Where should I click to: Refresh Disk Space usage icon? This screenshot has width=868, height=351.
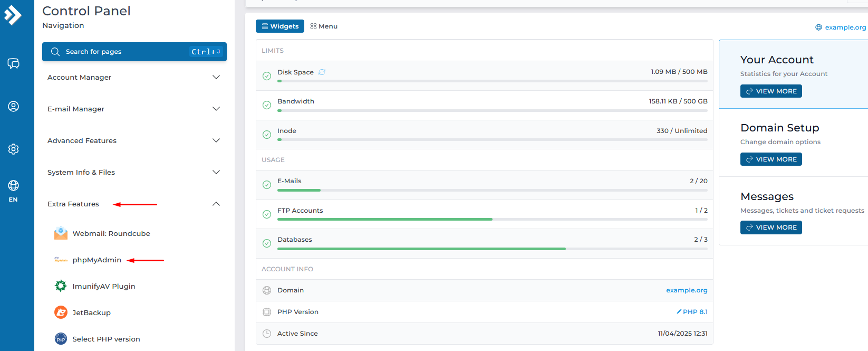[322, 72]
